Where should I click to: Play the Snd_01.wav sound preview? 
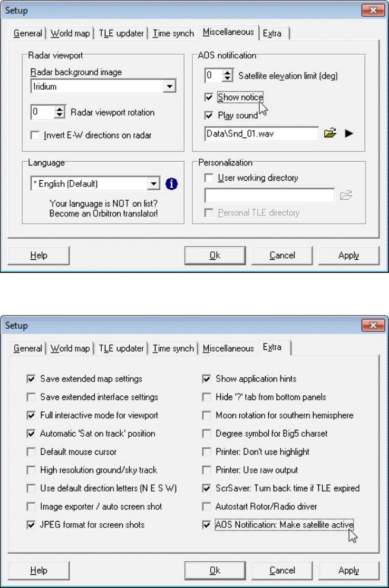point(349,133)
